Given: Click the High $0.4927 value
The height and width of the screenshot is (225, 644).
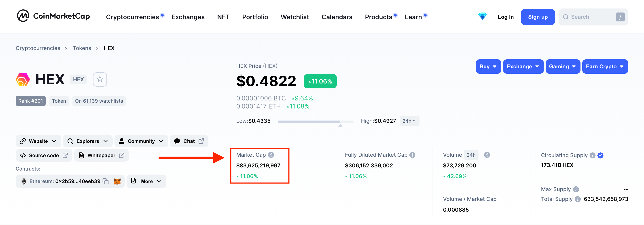Looking at the screenshot, I should pos(385,121).
